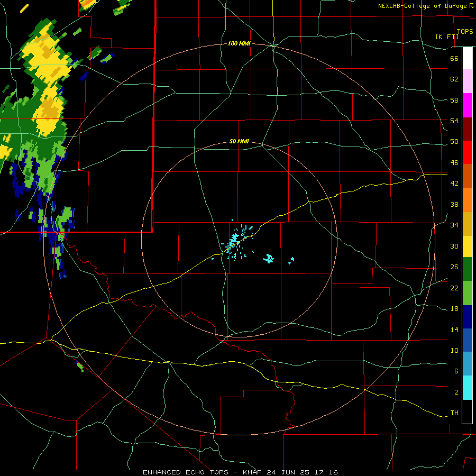Screen dimensions: 476x476
Task: Pick the navy blue swatch in the legend
Action: [467, 317]
